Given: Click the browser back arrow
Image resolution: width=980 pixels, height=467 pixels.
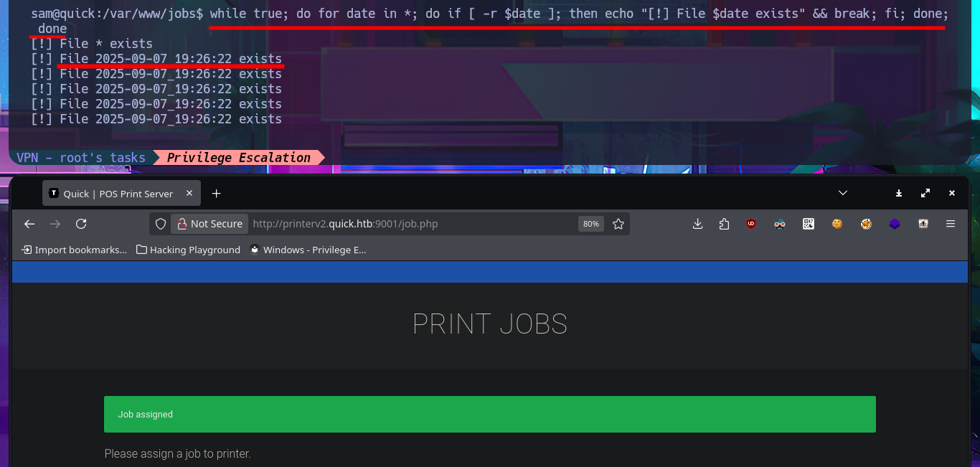Looking at the screenshot, I should tap(29, 224).
